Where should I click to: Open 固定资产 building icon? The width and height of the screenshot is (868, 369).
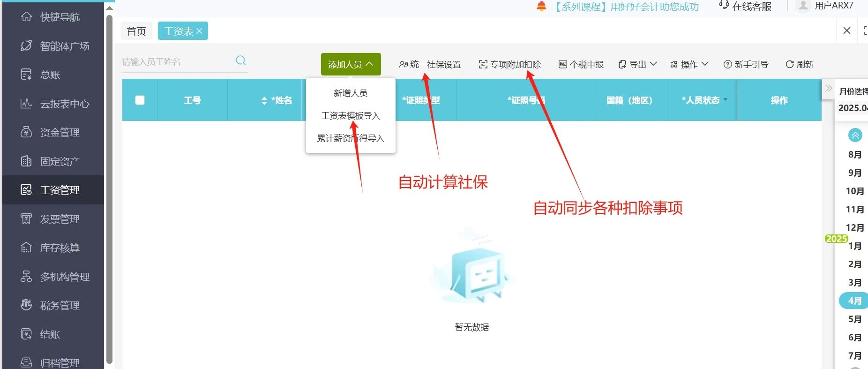(x=26, y=161)
